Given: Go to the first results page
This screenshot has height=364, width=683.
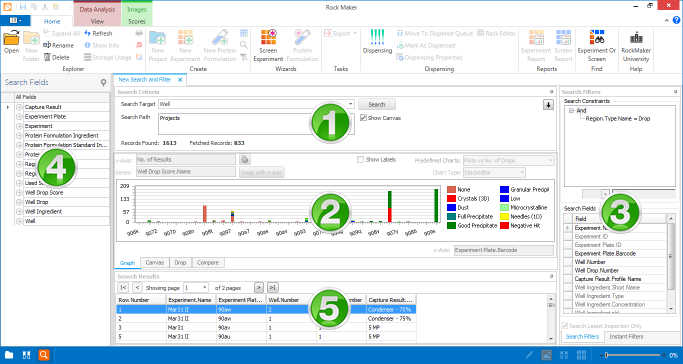Looking at the screenshot, I should (123, 288).
